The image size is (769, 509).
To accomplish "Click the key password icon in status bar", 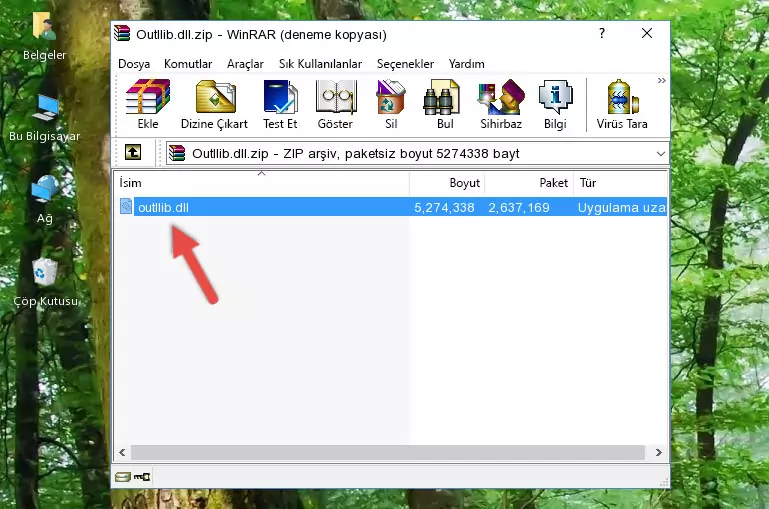I will tap(142, 477).
